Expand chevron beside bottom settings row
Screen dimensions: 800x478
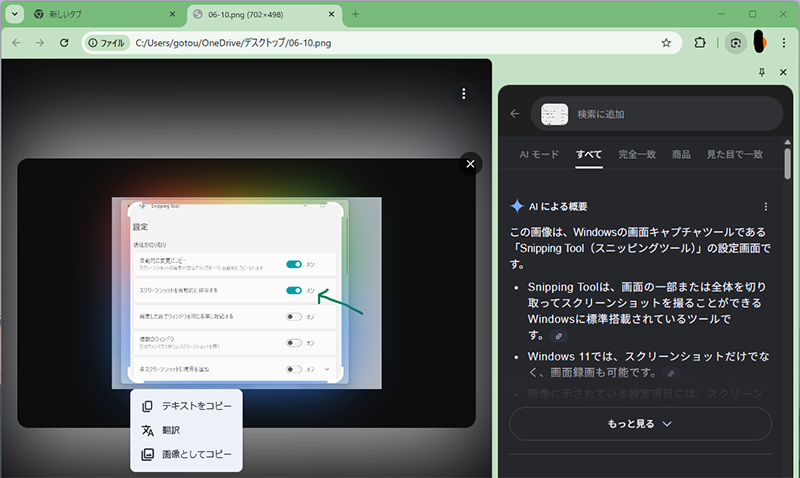coord(327,369)
